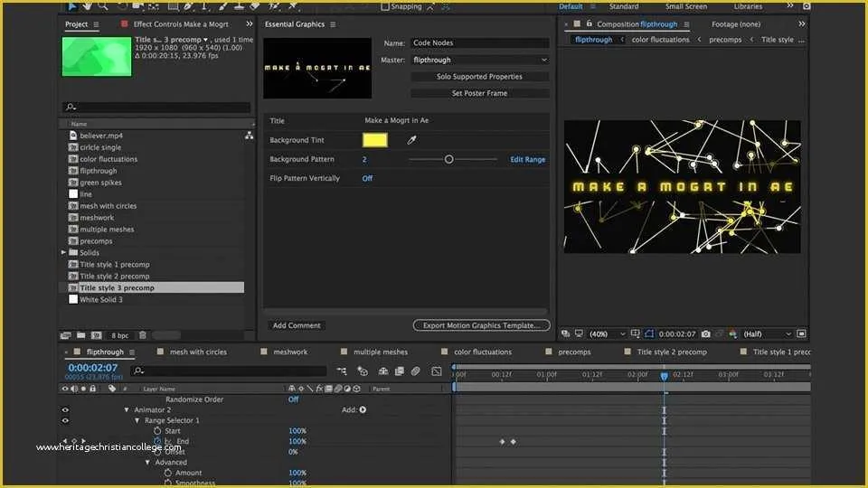This screenshot has height=488, width=868.
Task: Switch to Effect Controls Make a Mogrt tab
Action: point(181,24)
